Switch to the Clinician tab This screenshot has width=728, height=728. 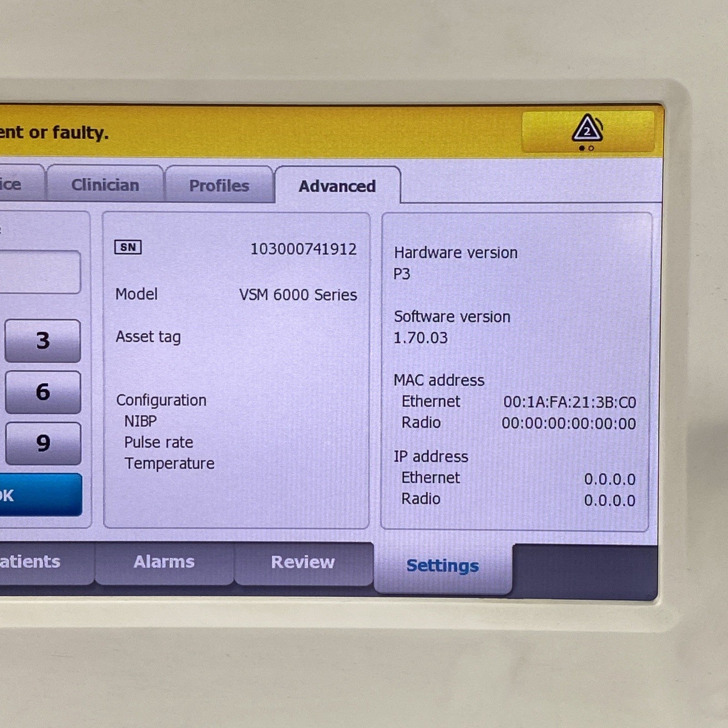click(x=105, y=184)
